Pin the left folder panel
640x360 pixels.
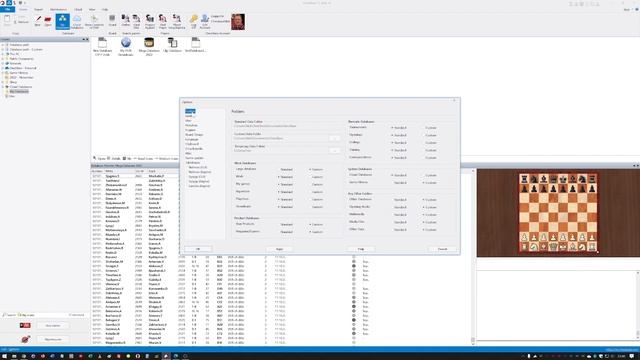pyautogui.click(x=84, y=40)
